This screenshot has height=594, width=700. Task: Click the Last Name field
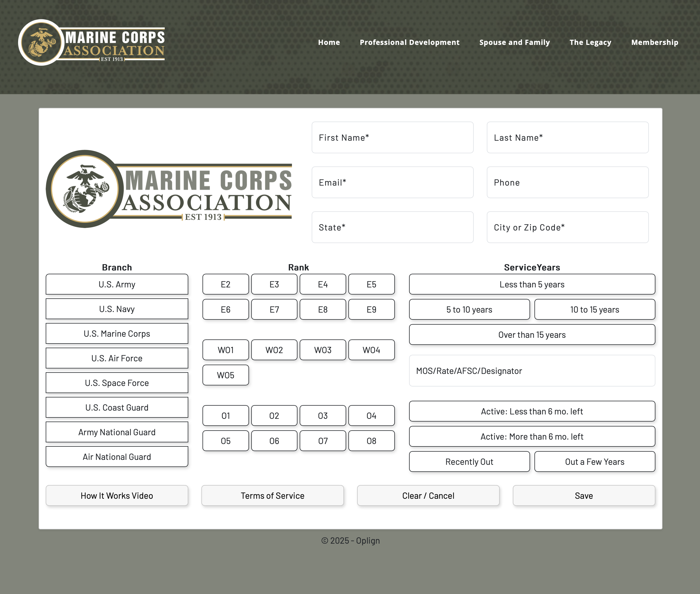567,137
